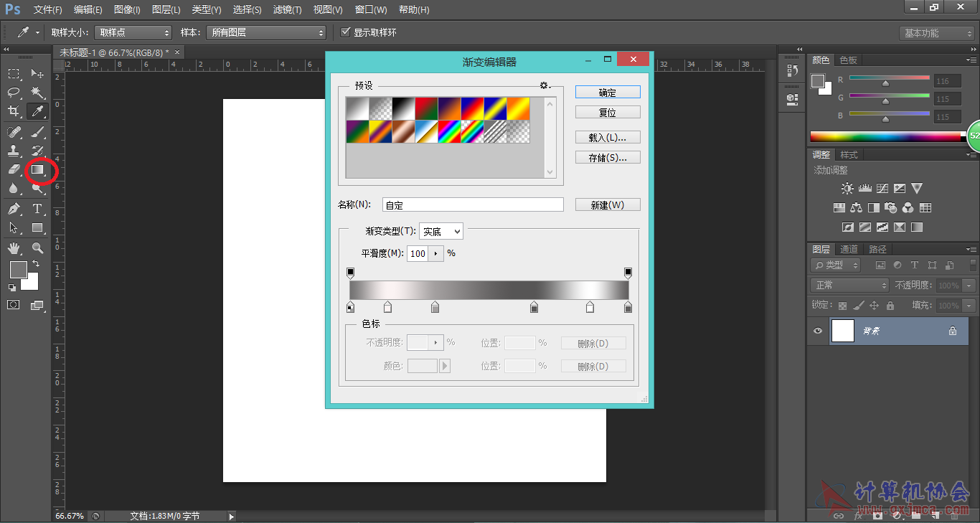
Task: Switch to the 通道 tab
Action: tap(849, 250)
